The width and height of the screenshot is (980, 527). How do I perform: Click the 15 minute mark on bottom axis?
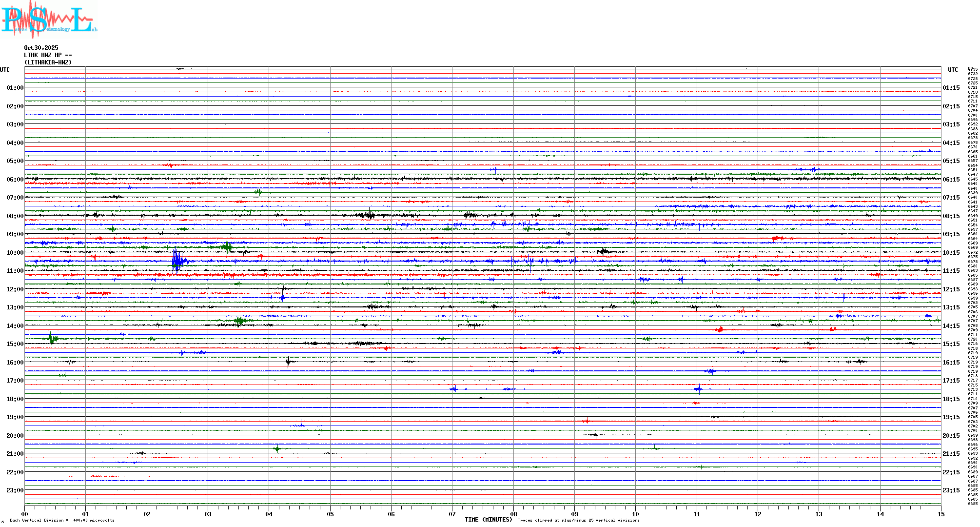[x=941, y=514]
